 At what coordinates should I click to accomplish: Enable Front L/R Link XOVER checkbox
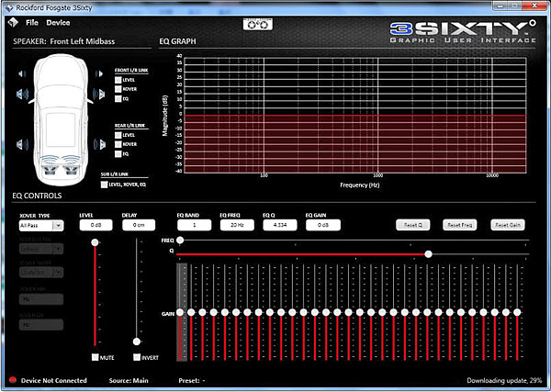coord(118,89)
